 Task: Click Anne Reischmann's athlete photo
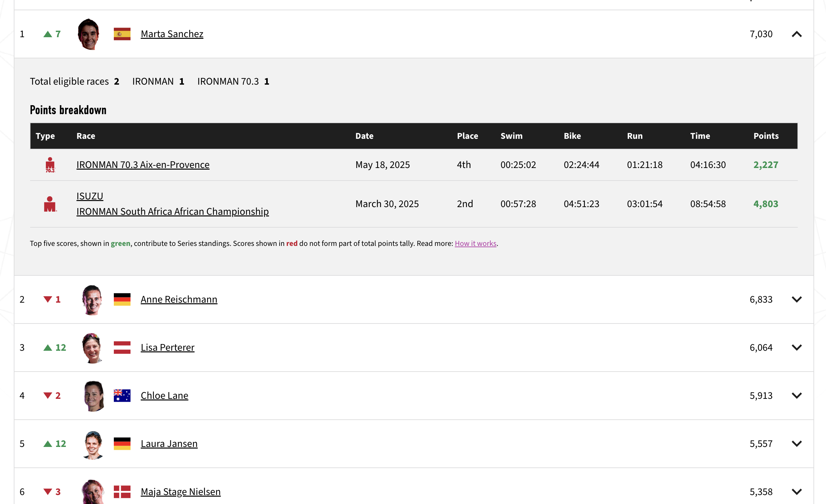point(92,300)
